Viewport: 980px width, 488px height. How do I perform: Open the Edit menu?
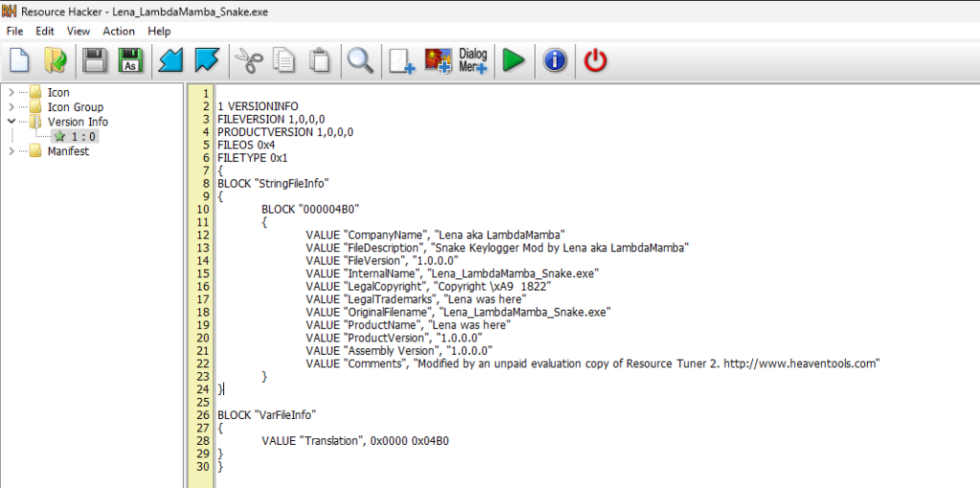click(x=45, y=31)
